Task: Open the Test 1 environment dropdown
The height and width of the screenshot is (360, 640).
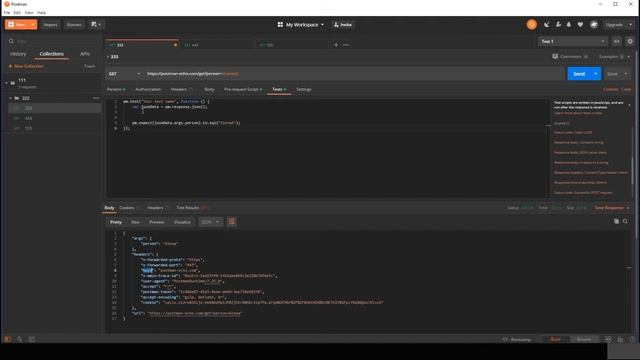Action: 573,41
